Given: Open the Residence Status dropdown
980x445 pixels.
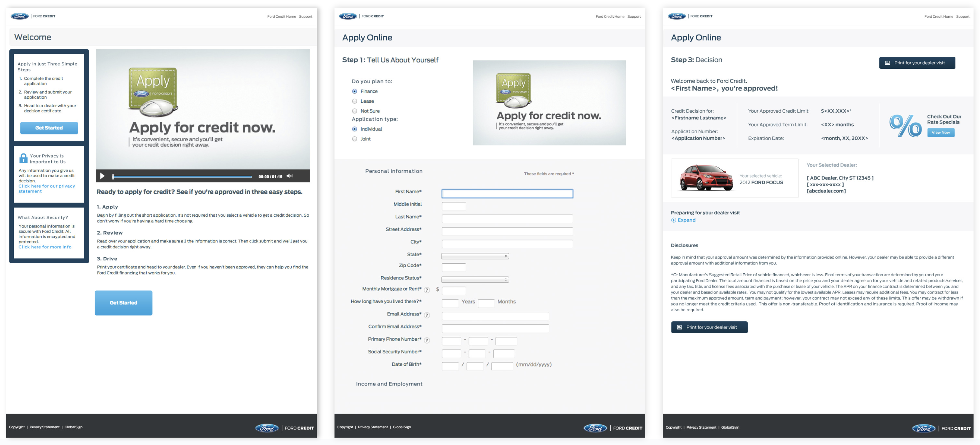Looking at the screenshot, I should coord(475,280).
